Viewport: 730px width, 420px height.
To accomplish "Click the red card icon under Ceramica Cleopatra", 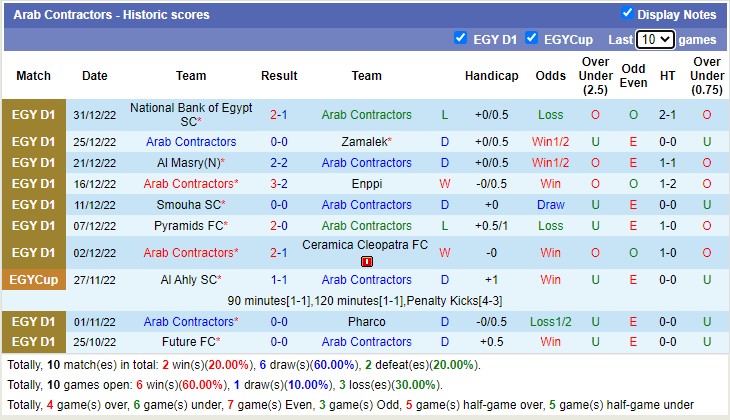I will (x=366, y=261).
